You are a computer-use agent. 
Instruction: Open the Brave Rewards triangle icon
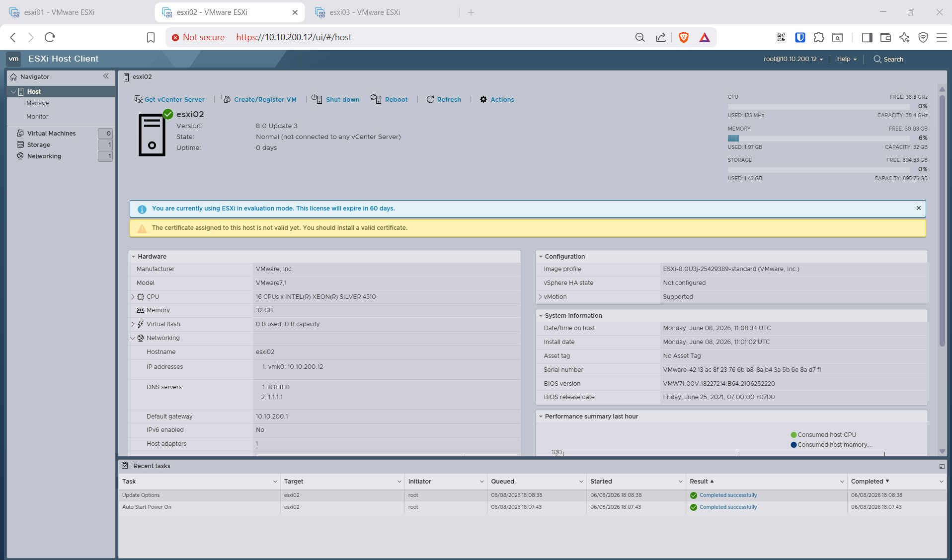705,37
